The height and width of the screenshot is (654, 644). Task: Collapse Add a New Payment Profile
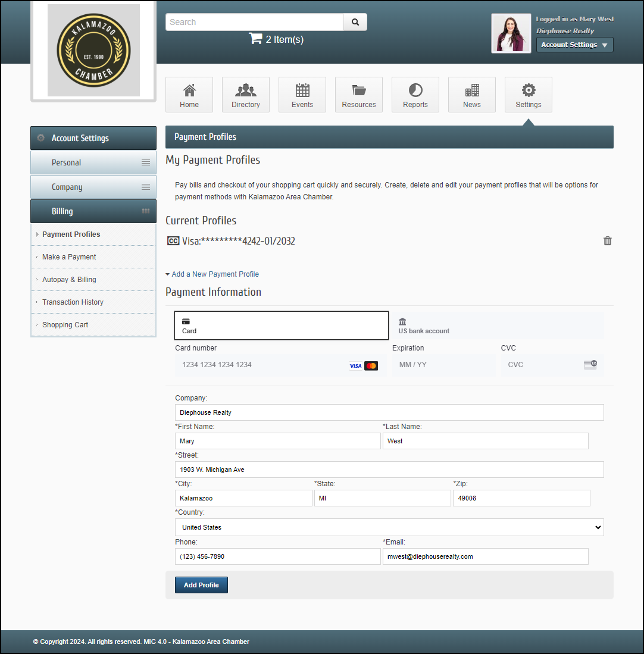click(x=212, y=274)
